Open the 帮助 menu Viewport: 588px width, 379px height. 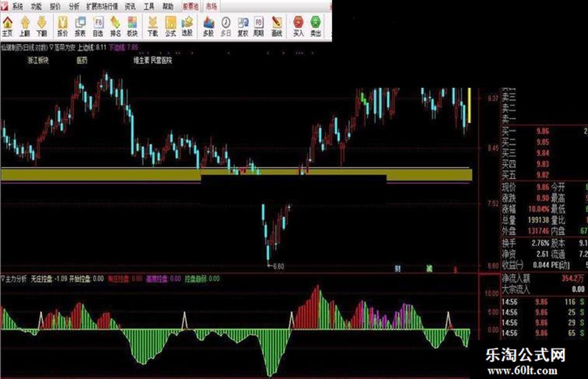click(x=168, y=6)
